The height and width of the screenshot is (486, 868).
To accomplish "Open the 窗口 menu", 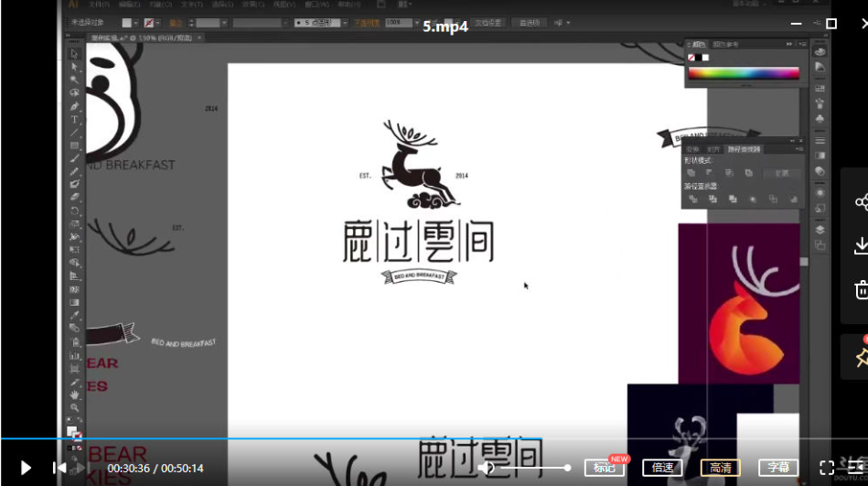I will [316, 5].
